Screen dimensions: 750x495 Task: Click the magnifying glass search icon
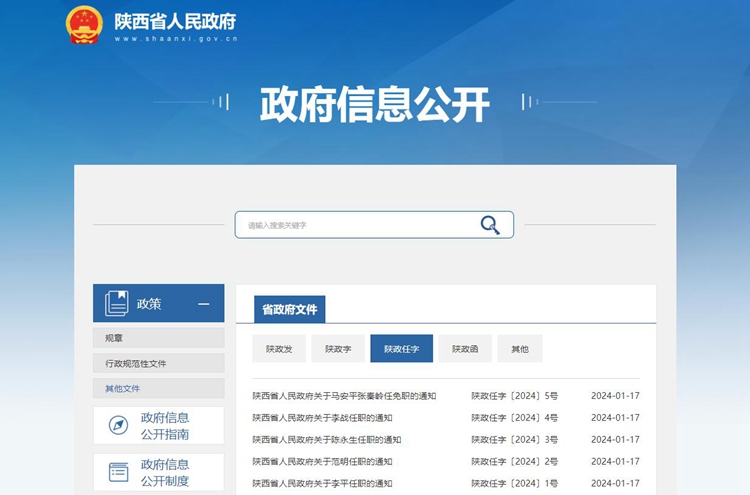490,225
